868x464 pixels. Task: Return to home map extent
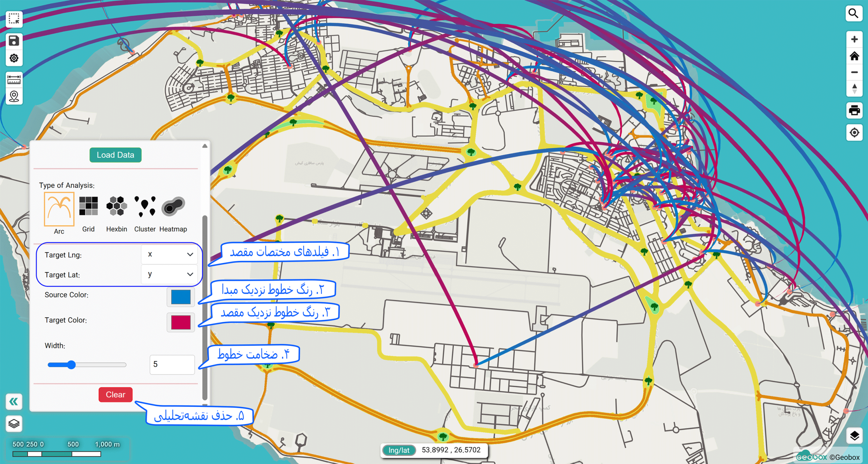click(x=854, y=56)
